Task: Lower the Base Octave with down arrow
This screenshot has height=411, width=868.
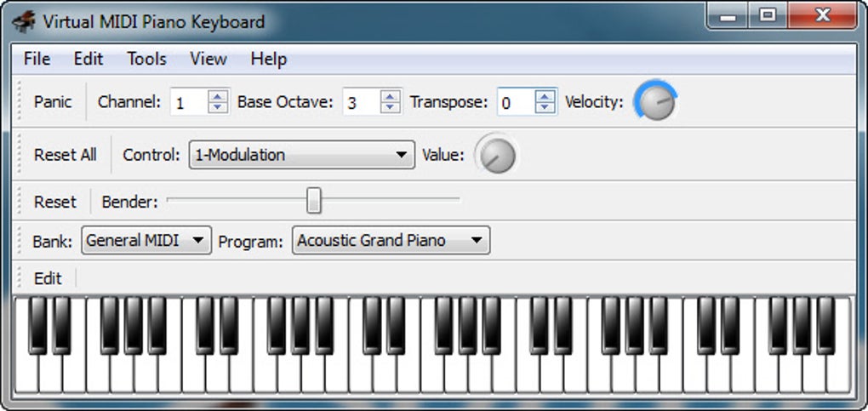Action: 391,107
